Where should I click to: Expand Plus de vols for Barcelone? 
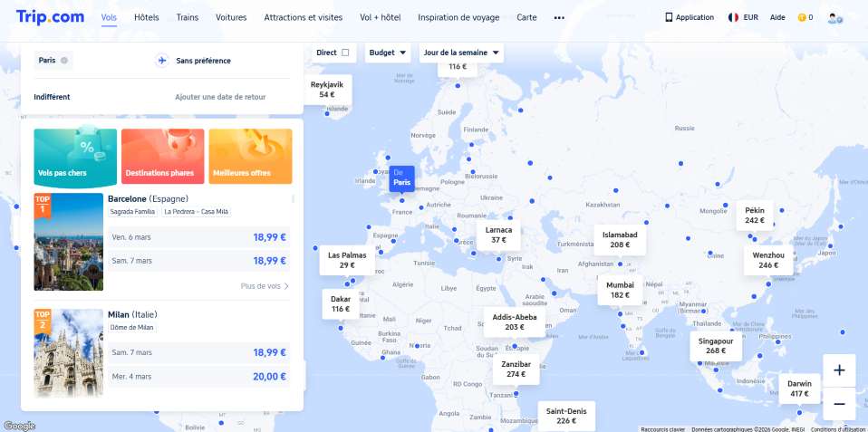[x=265, y=286]
